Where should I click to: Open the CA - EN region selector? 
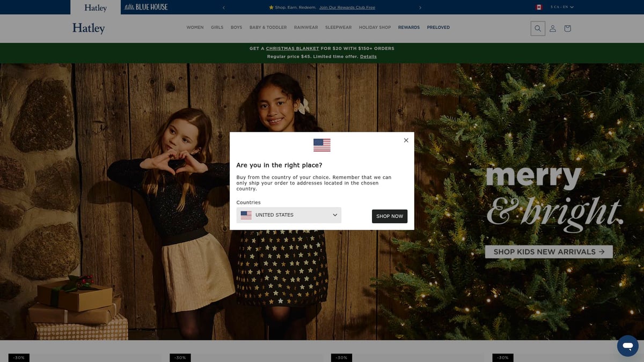pos(561,7)
